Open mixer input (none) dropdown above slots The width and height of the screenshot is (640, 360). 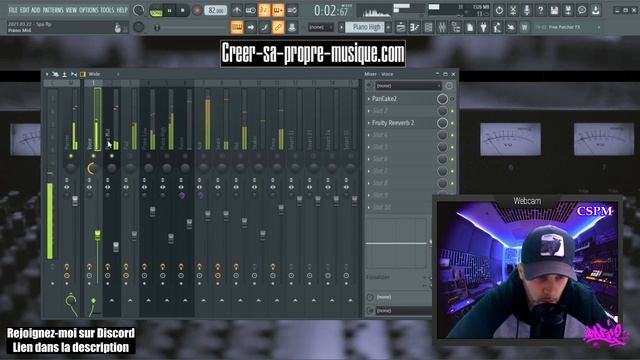tap(408, 86)
